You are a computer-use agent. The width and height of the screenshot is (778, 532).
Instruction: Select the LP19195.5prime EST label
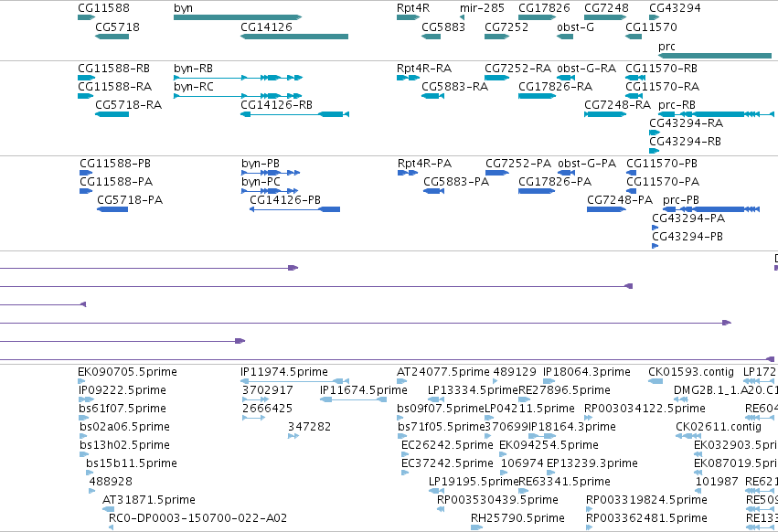click(x=473, y=482)
